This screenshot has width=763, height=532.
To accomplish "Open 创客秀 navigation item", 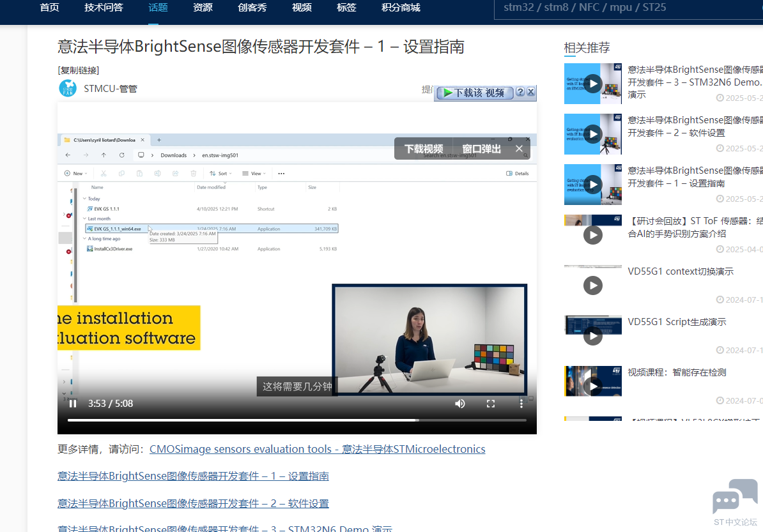I will pos(252,8).
